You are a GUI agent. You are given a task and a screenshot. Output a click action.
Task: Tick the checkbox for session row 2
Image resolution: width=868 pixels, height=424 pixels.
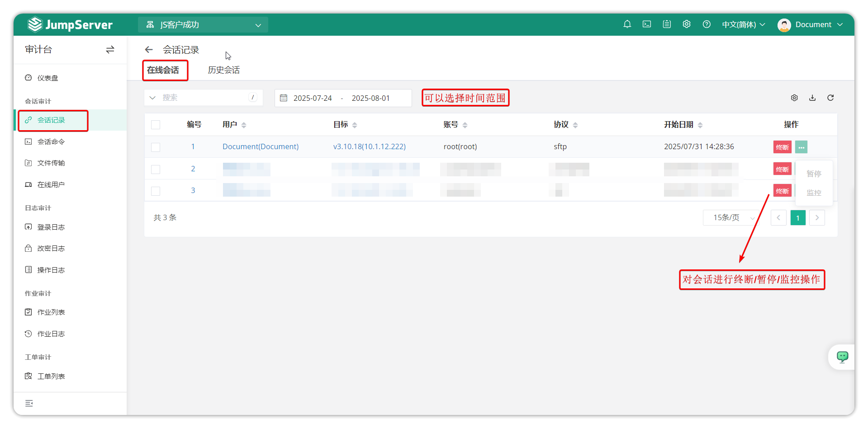(x=156, y=169)
